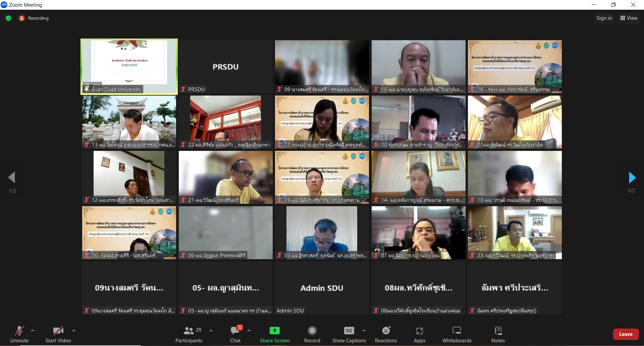
Task: Open the Notes panel
Action: coord(498,335)
